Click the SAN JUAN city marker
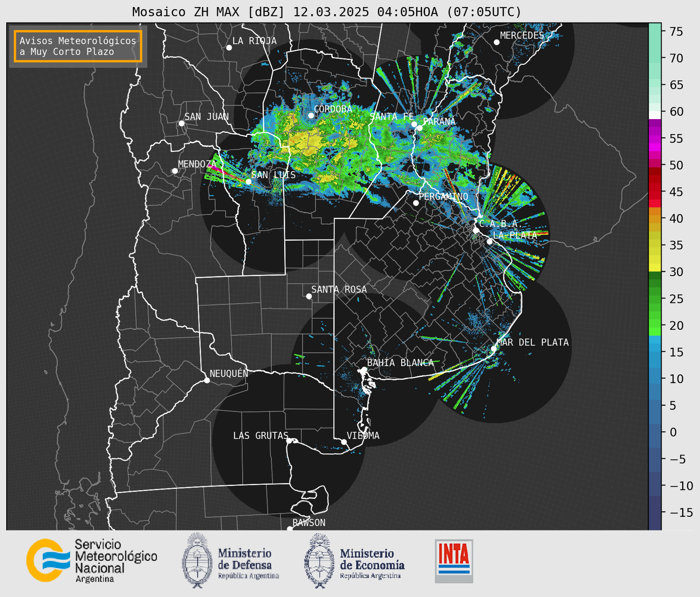This screenshot has width=700, height=597. point(181,123)
